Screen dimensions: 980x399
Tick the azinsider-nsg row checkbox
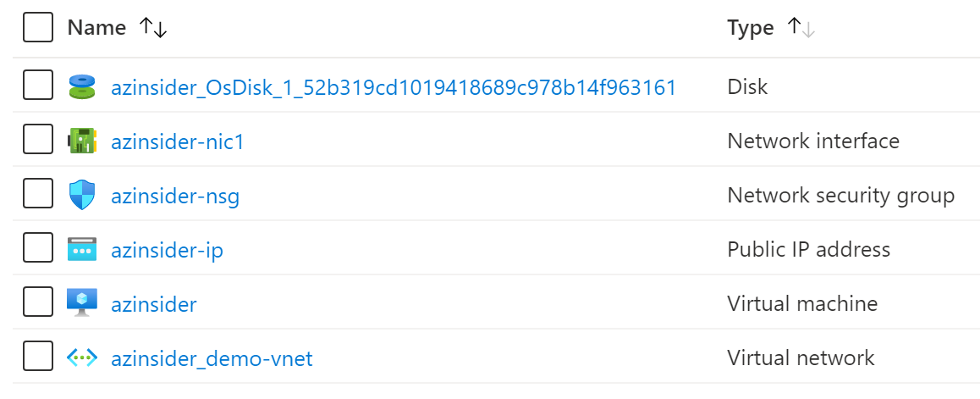pyautogui.click(x=38, y=194)
